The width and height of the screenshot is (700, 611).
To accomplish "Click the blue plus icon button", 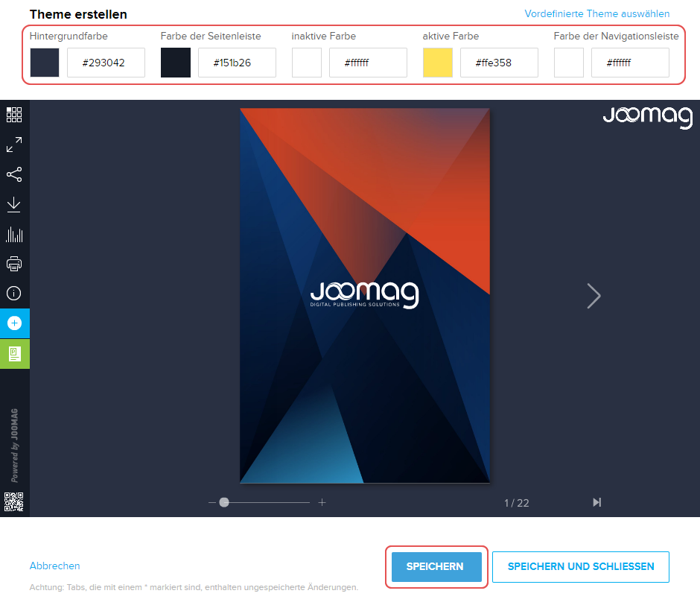I will coord(14,323).
